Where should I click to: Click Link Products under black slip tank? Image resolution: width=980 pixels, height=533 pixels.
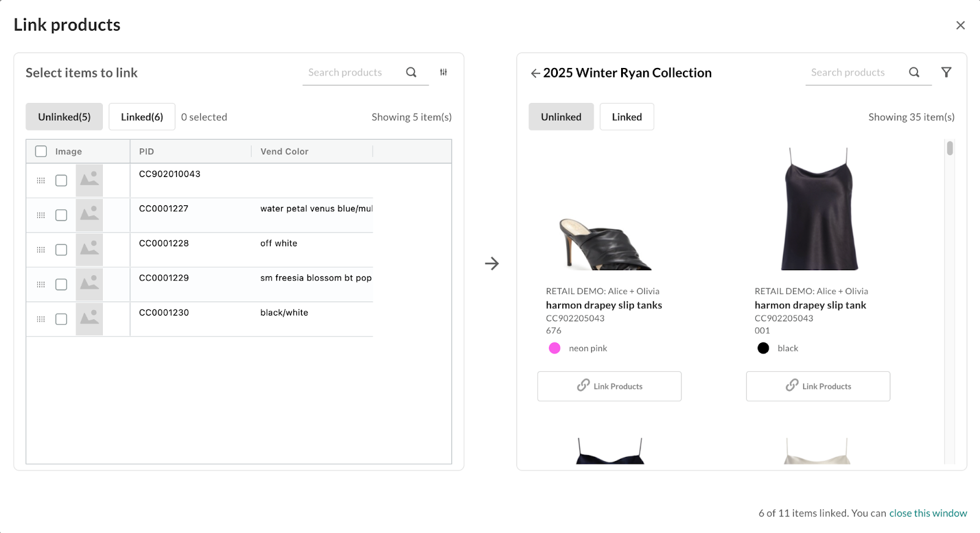click(x=818, y=387)
